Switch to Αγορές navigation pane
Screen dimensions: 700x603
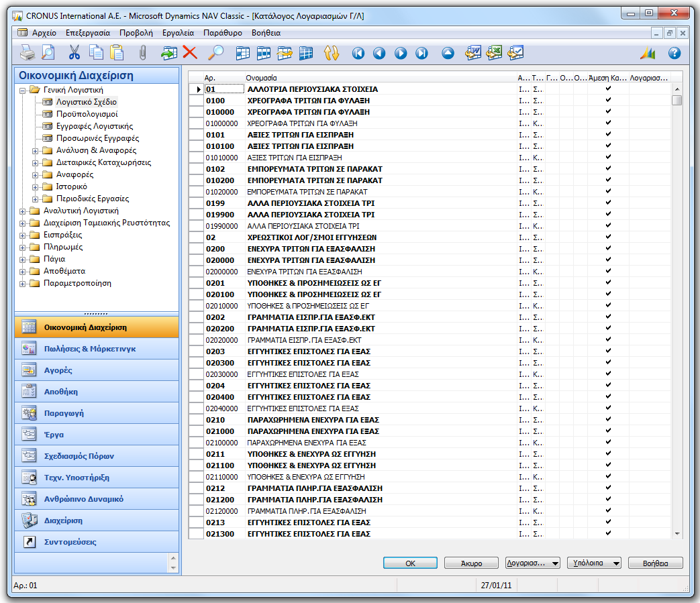coord(97,370)
